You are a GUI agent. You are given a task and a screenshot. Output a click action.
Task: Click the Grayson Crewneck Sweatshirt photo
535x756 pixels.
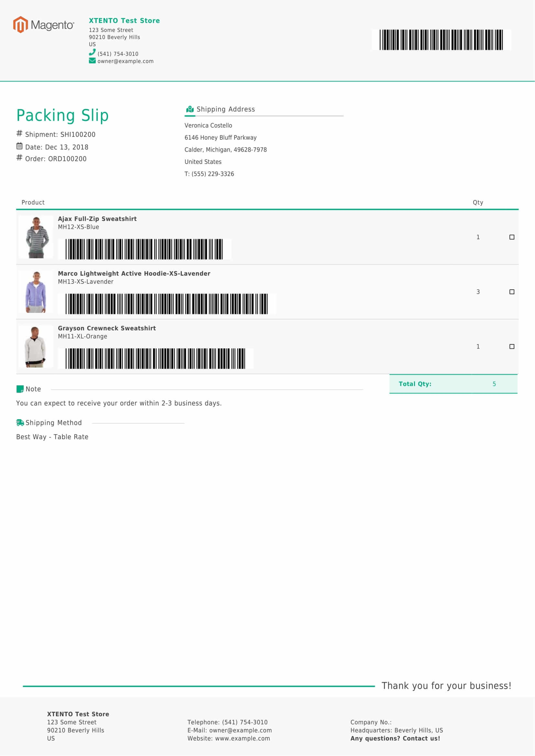(36, 346)
